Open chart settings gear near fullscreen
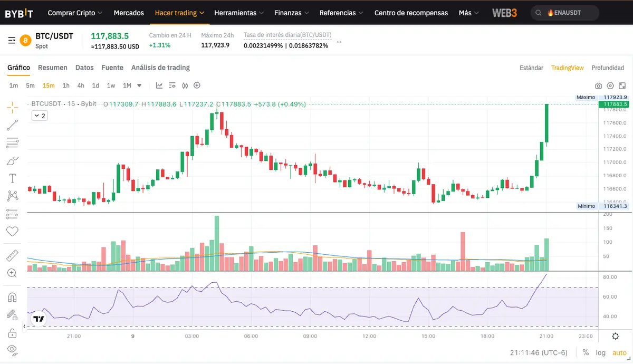The height and width of the screenshot is (364, 633). click(610, 85)
